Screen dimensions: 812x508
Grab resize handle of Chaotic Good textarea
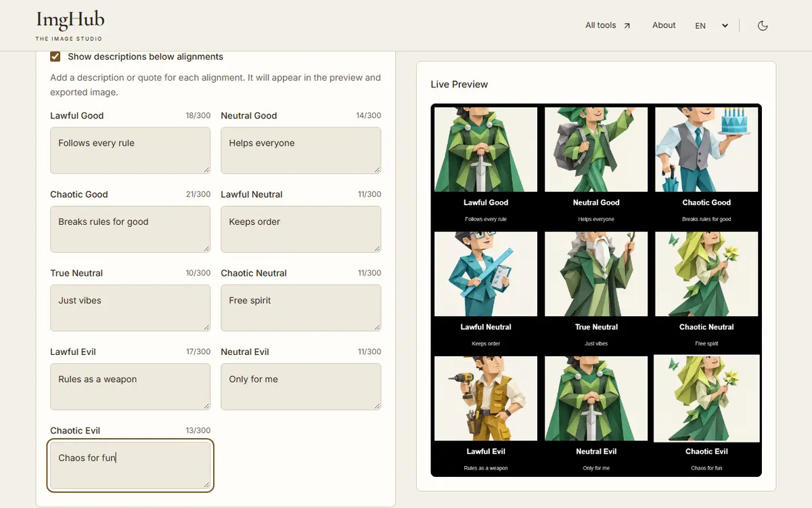point(206,248)
